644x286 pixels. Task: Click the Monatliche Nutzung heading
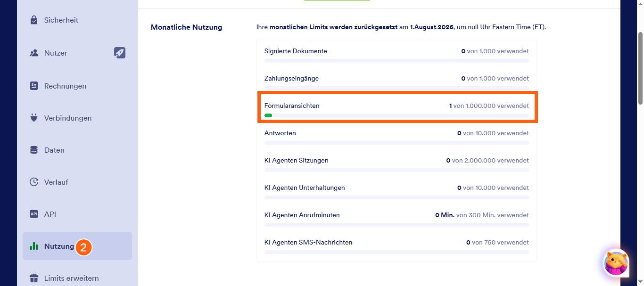tap(186, 27)
